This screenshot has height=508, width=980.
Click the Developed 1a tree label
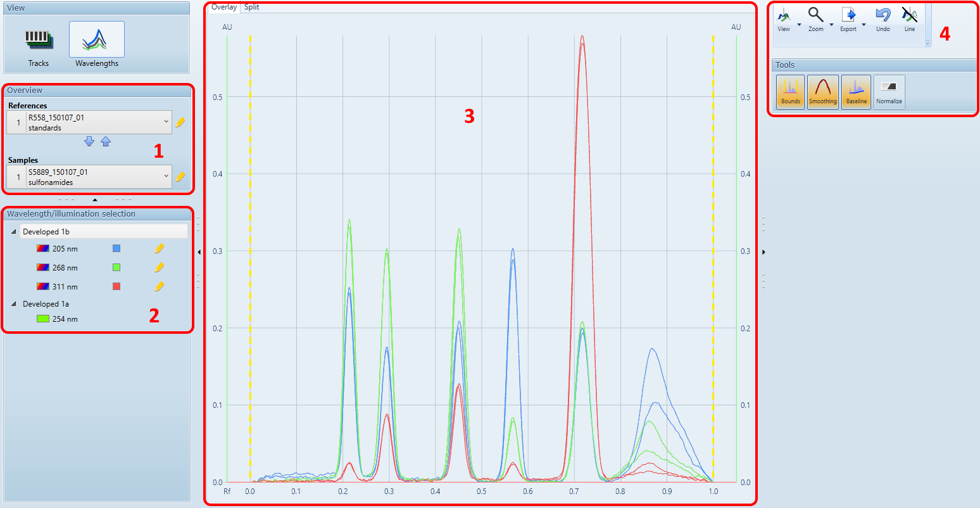coord(46,304)
